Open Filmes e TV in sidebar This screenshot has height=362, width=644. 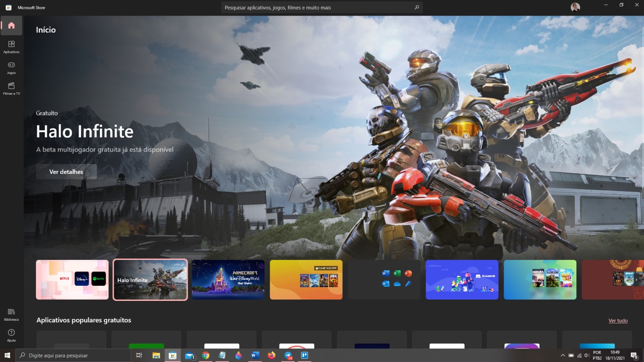coord(11,88)
